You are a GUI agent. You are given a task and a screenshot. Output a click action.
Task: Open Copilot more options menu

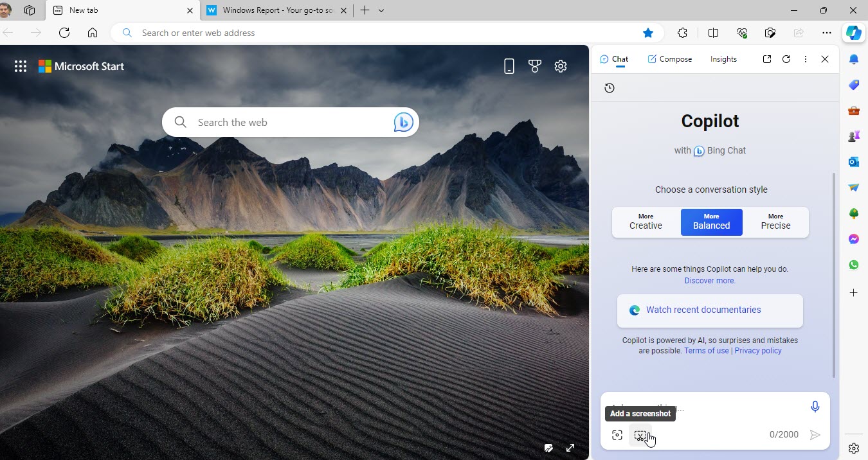[806, 59]
